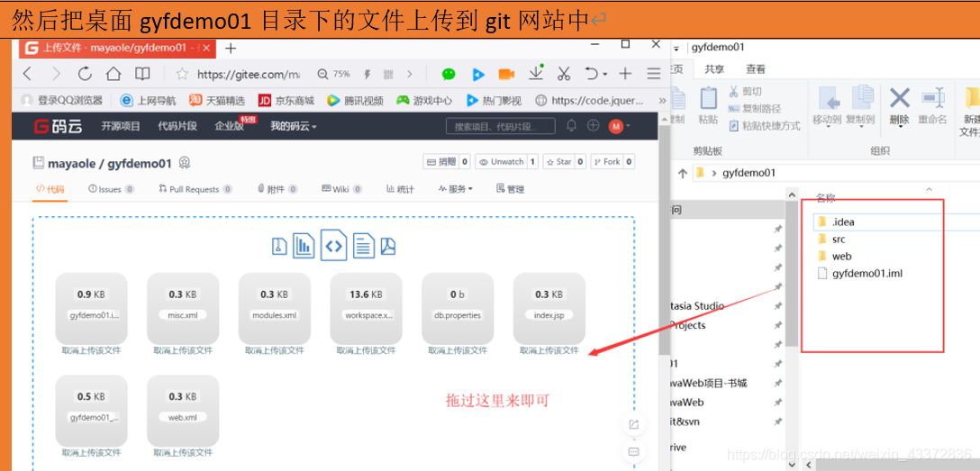
Task: Switch to the Issues tab
Action: click(x=112, y=188)
